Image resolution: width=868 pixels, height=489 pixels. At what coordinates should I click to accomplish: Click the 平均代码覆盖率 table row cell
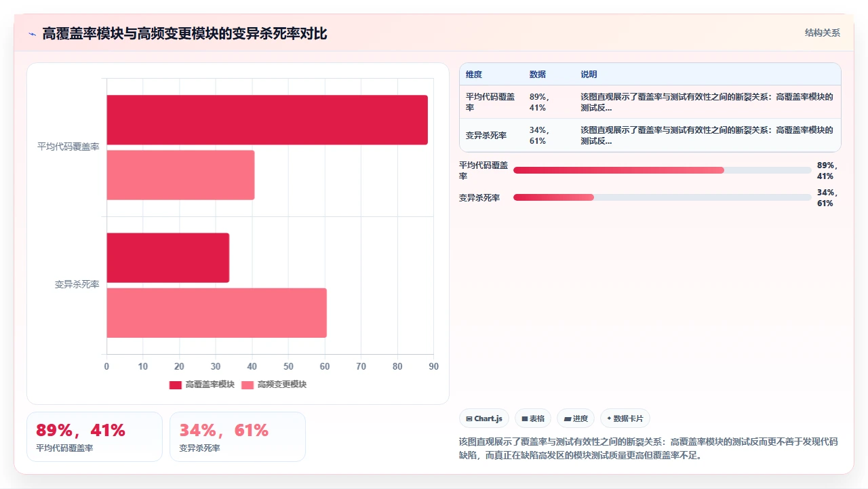[491, 102]
